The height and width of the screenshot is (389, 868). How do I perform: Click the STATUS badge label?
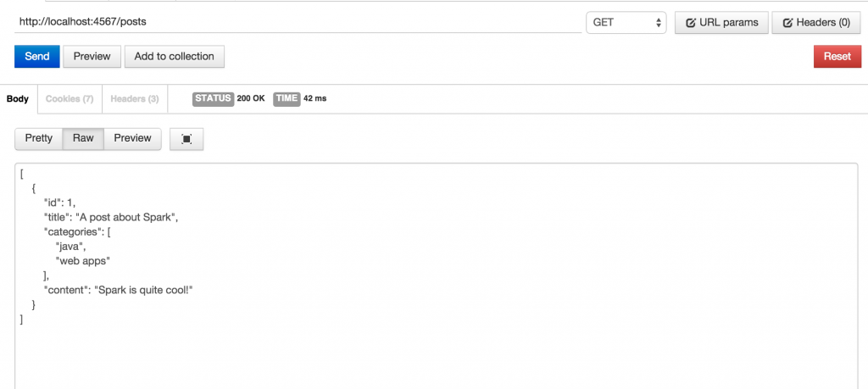pos(213,98)
